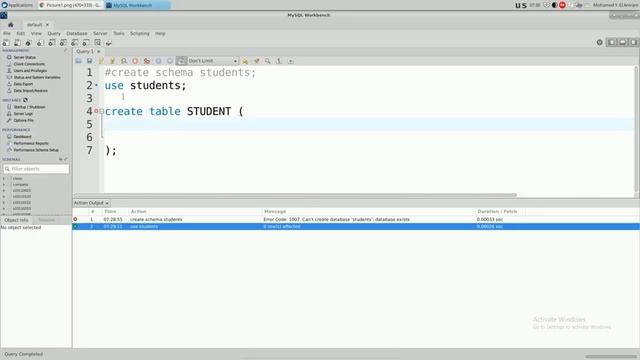Open Server Status in Management
The height and width of the screenshot is (360, 640).
click(24, 58)
